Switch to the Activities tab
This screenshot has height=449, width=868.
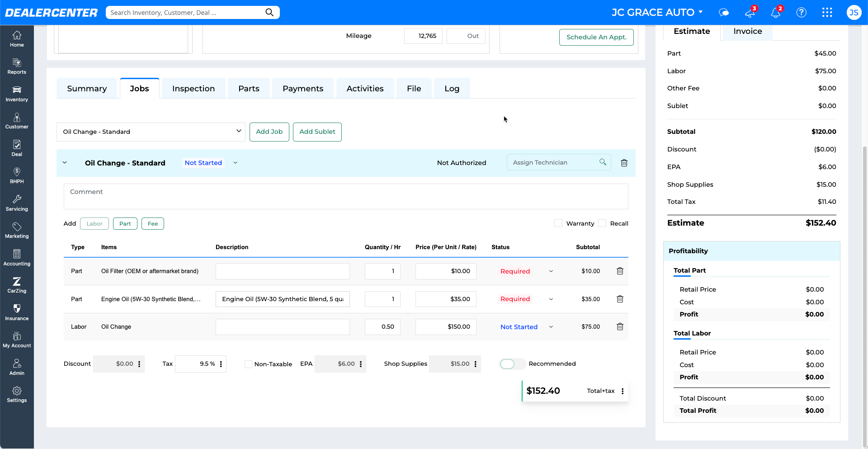365,88
